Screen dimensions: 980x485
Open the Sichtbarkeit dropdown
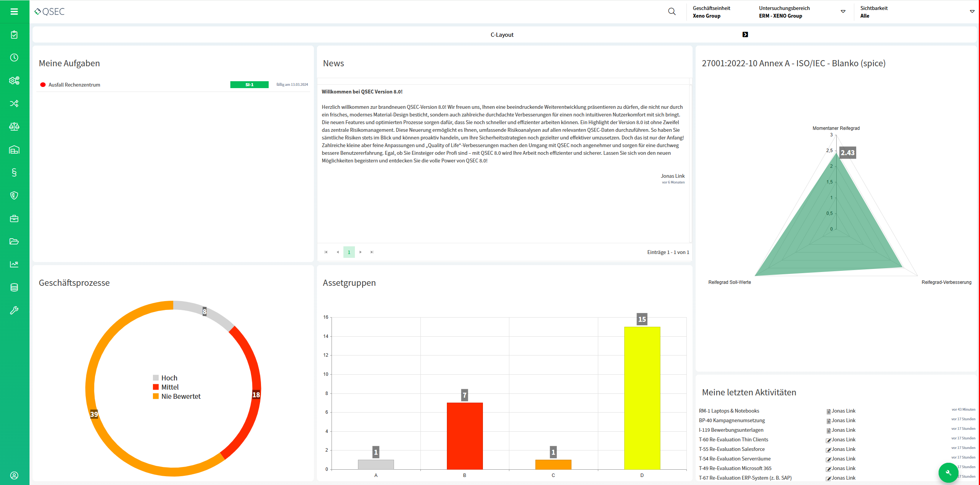(x=972, y=11)
